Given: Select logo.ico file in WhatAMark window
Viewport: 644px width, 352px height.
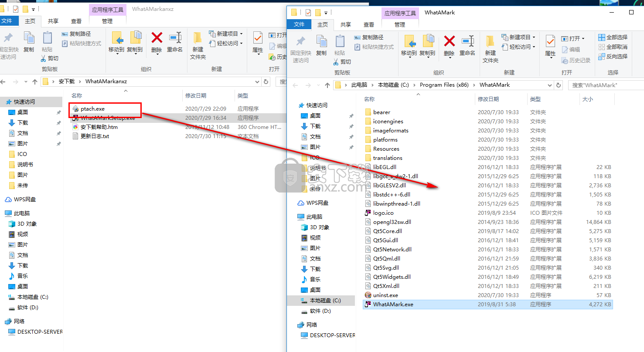Looking at the screenshot, I should pos(383,213).
